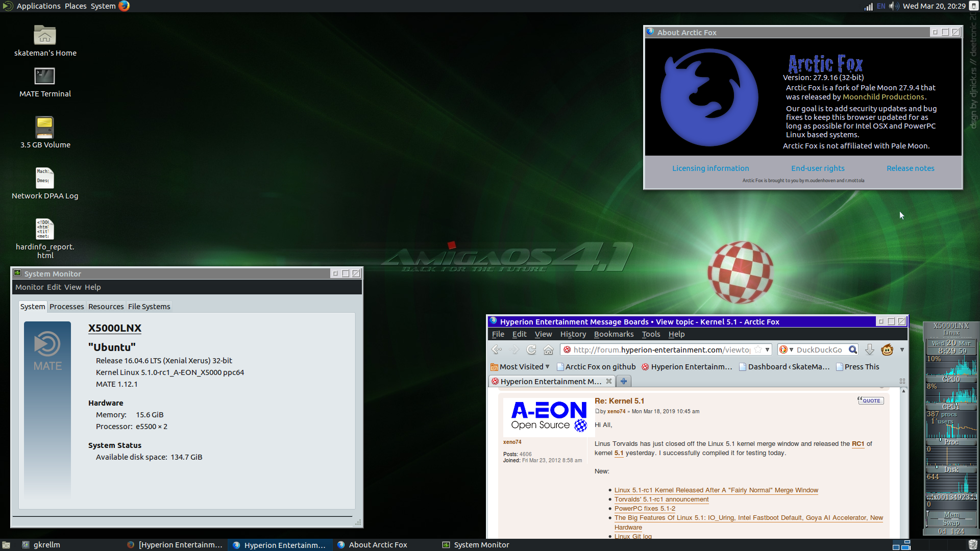
Task: Open the 3.5 GB Volume desktop icon
Action: (x=45, y=132)
